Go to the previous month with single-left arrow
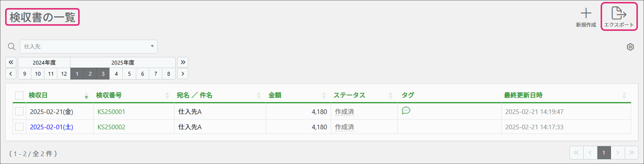 [11, 74]
